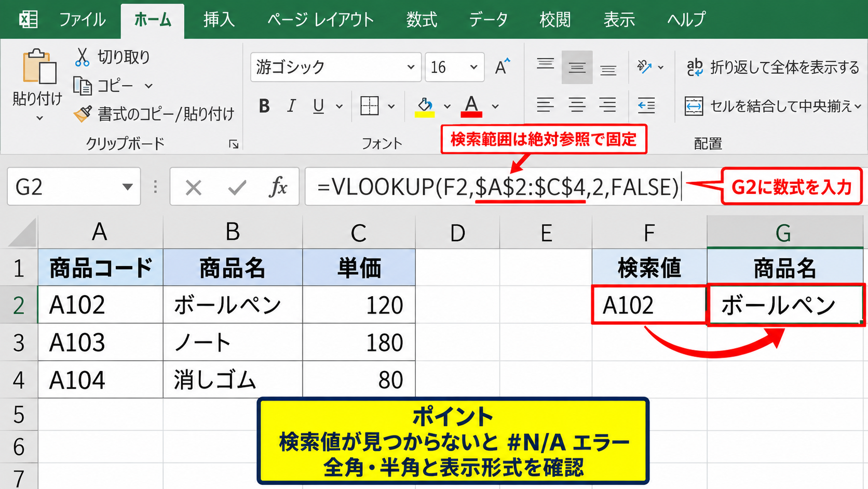Switch to the データ (Data) tab
The width and height of the screenshot is (868, 489).
pos(488,20)
